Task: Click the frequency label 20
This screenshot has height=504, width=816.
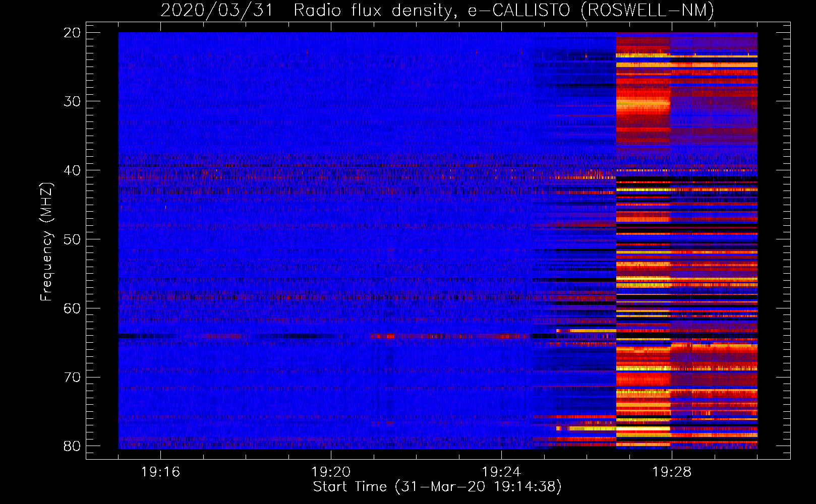Action: coord(73,33)
